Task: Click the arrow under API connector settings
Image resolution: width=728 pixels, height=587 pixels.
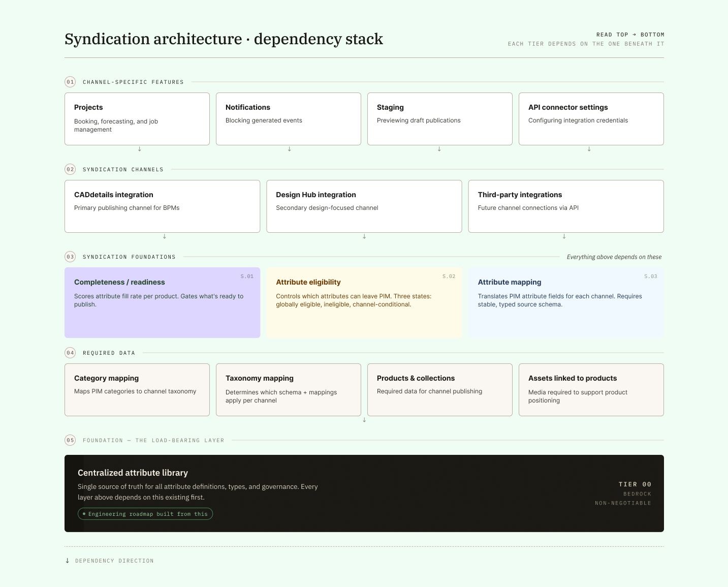Action: 589,149
